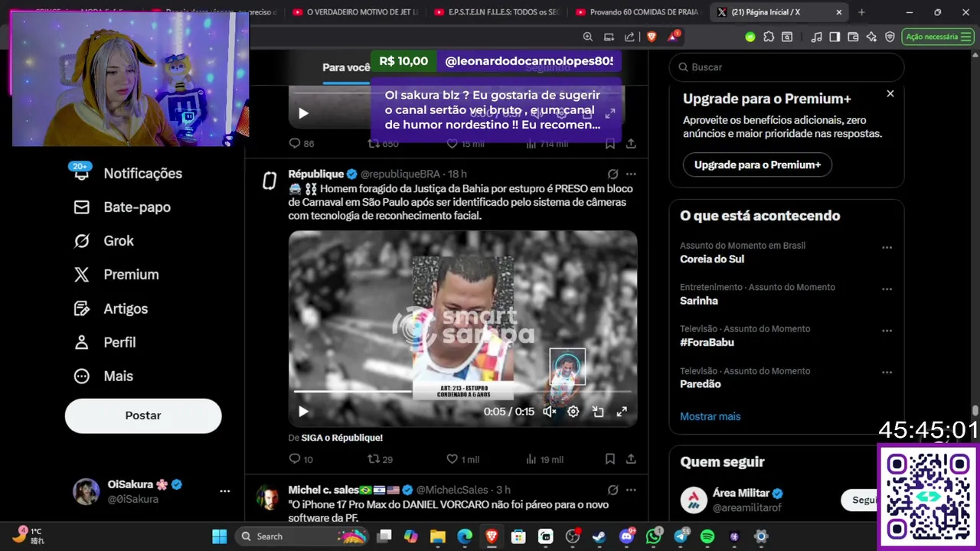Open trending topic Sarinha

pos(699,301)
